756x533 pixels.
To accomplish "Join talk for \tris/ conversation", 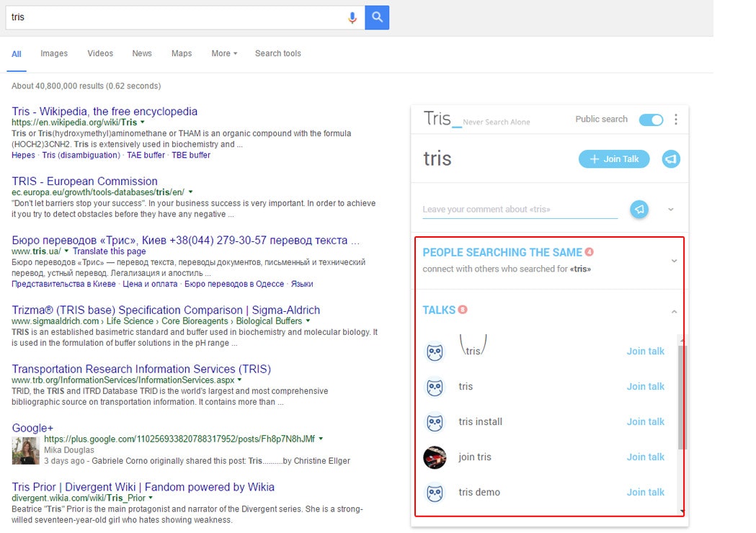I will [x=645, y=351].
